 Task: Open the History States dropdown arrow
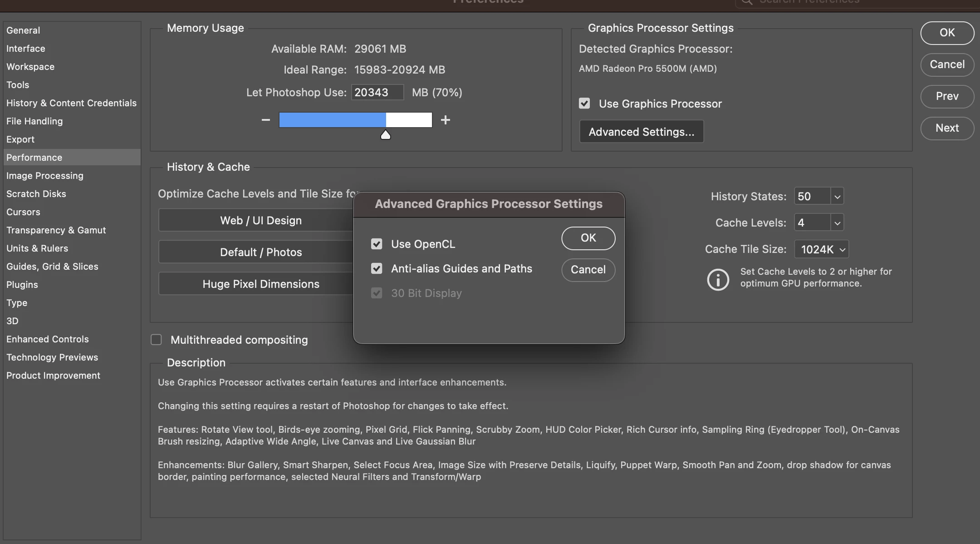837,197
